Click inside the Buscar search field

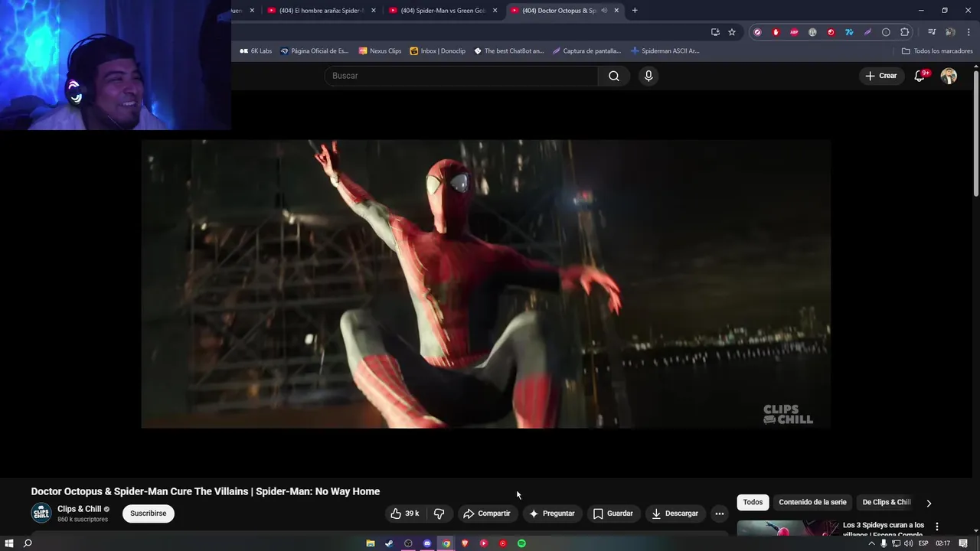pyautogui.click(x=462, y=76)
